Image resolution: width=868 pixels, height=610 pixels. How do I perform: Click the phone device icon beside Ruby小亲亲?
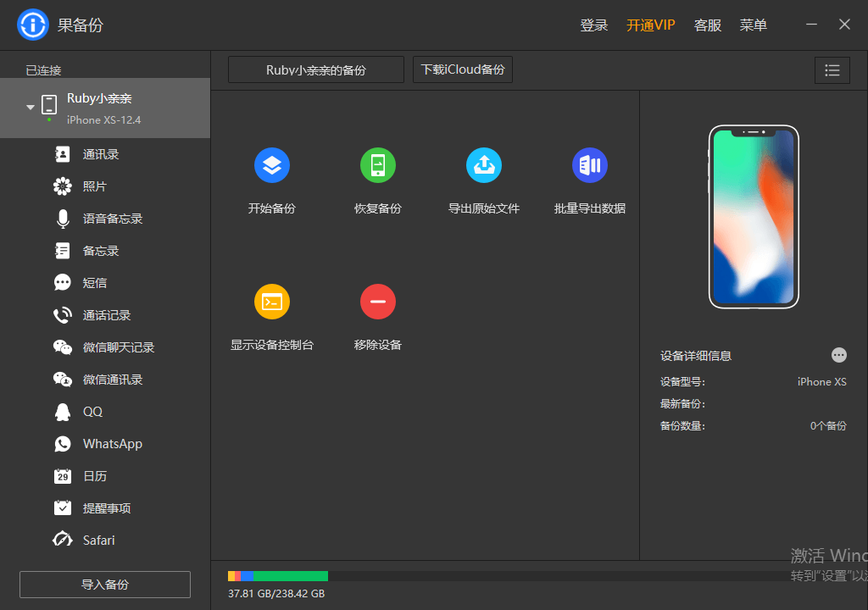tap(49, 104)
